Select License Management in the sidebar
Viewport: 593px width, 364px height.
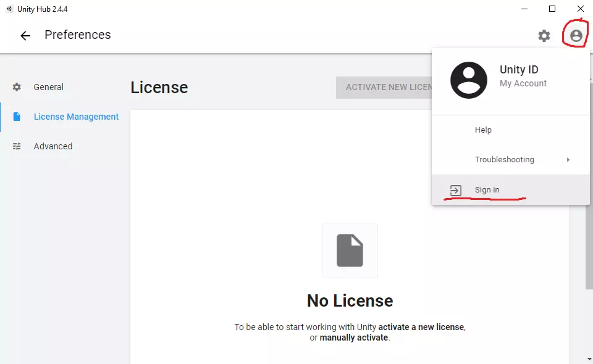[65, 117]
